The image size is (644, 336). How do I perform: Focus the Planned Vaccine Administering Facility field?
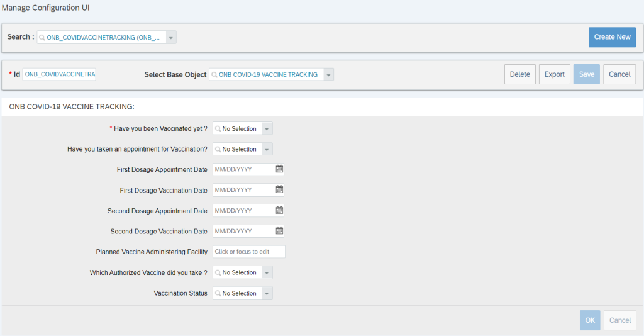249,252
